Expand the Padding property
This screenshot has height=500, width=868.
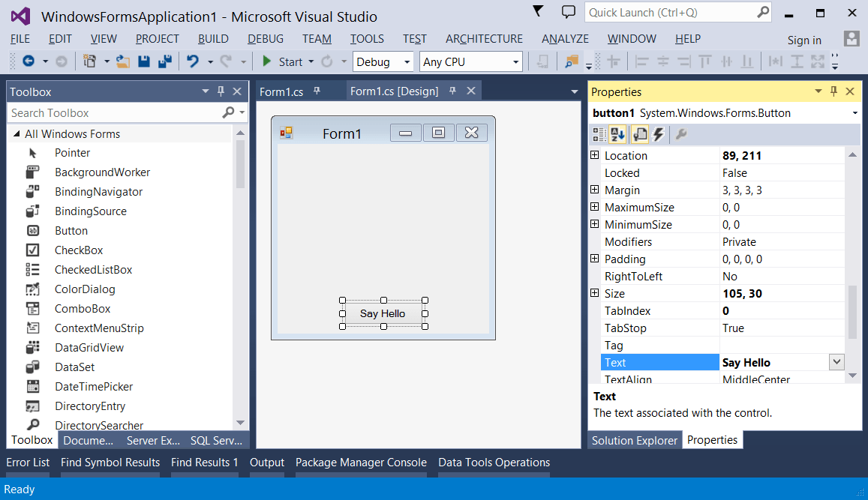[x=594, y=259]
